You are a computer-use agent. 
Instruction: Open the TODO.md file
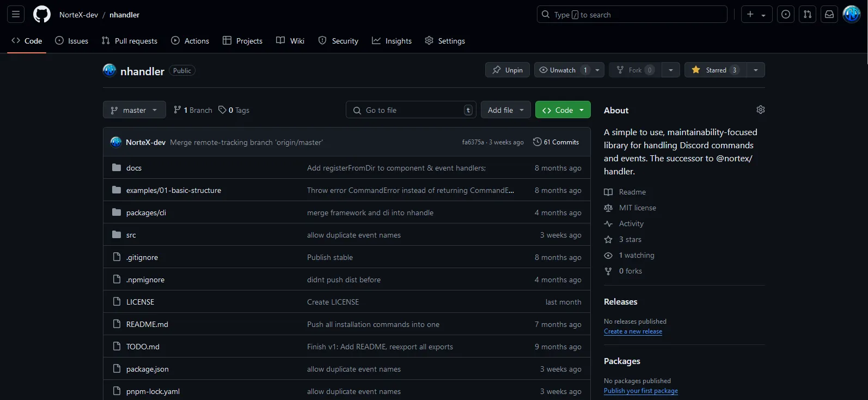click(x=143, y=347)
